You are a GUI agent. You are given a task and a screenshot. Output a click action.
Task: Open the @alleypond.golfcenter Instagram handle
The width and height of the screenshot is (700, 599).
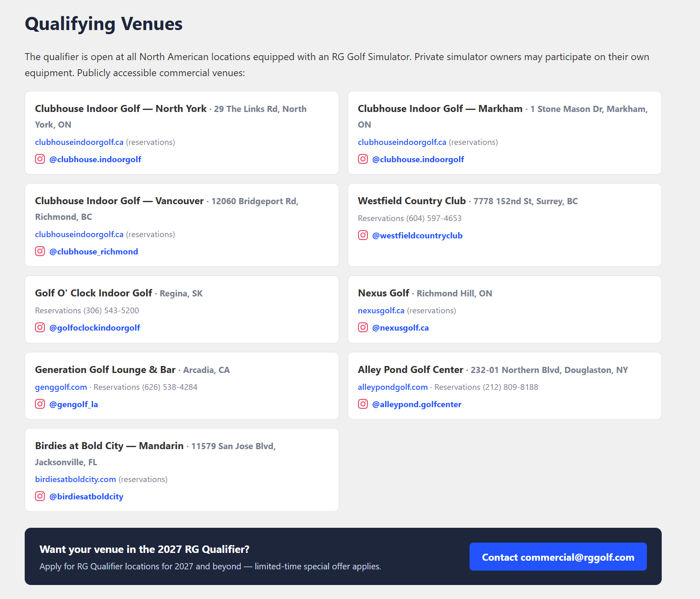[417, 404]
